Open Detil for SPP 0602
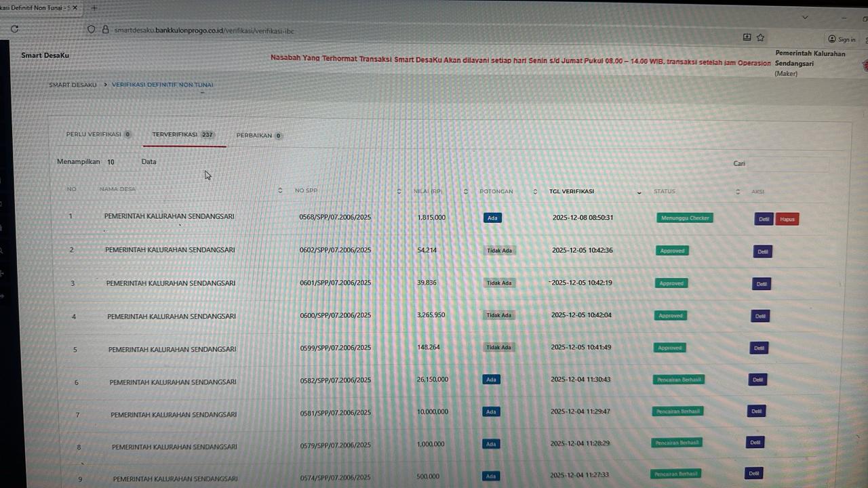Screen dimensions: 868x488 [762, 251]
